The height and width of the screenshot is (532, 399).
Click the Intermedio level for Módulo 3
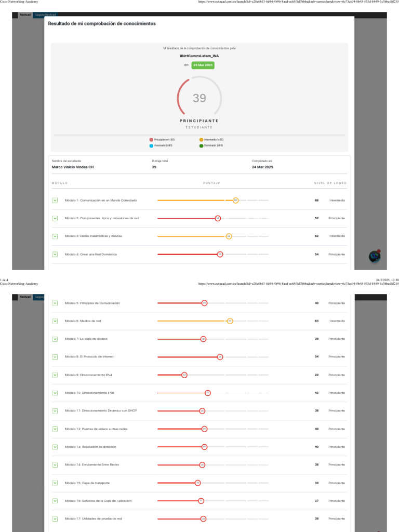pos(337,236)
